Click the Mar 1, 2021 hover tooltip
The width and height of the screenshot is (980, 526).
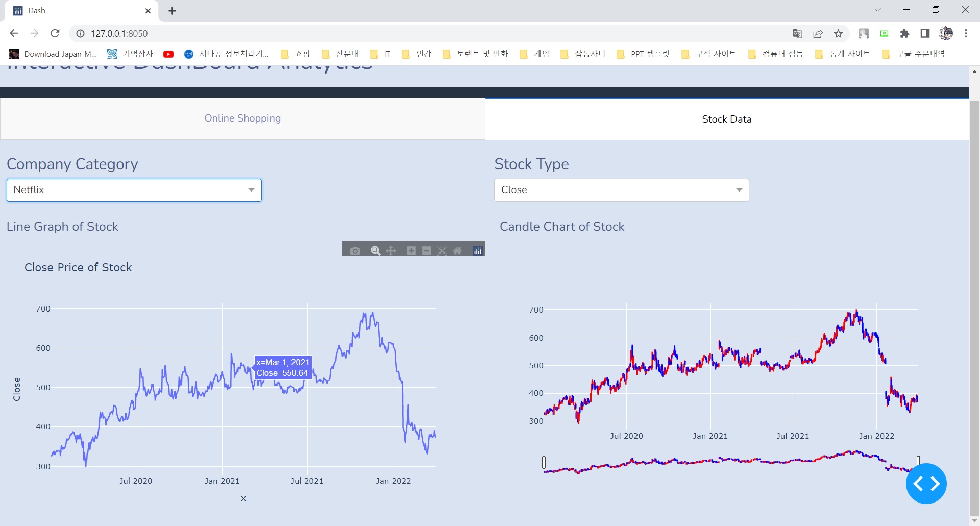coord(283,368)
